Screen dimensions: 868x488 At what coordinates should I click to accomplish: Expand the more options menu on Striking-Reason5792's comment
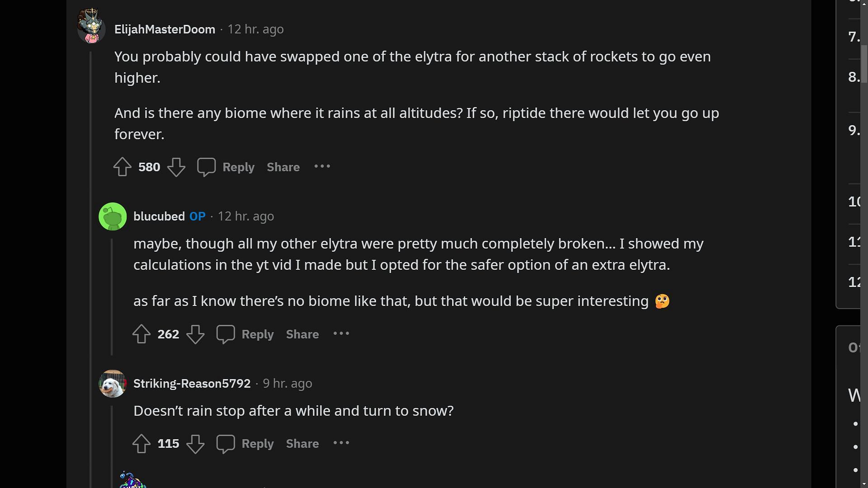[x=341, y=443]
